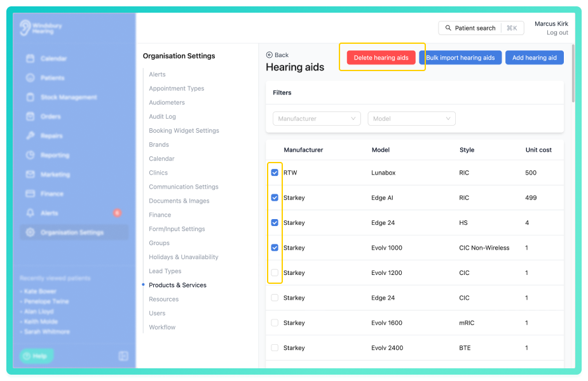The width and height of the screenshot is (588, 381).
Task: Open the Organisation Settings gear icon
Action: [x=31, y=232]
